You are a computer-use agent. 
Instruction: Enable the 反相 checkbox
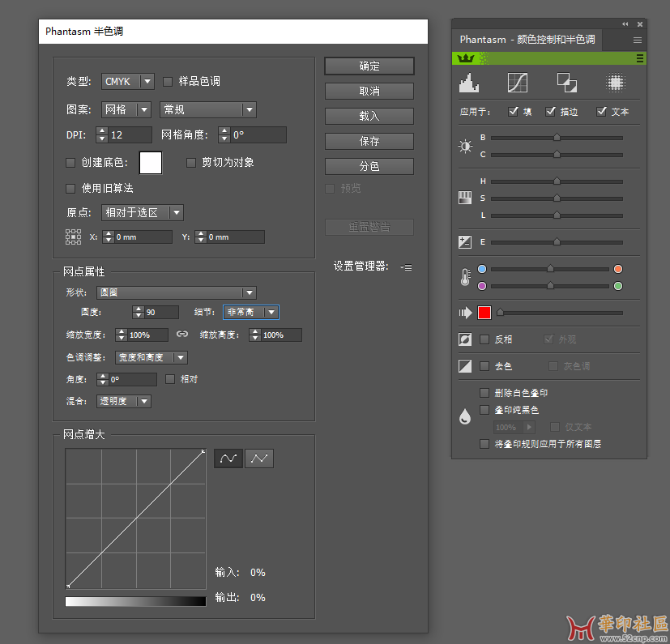tap(484, 339)
